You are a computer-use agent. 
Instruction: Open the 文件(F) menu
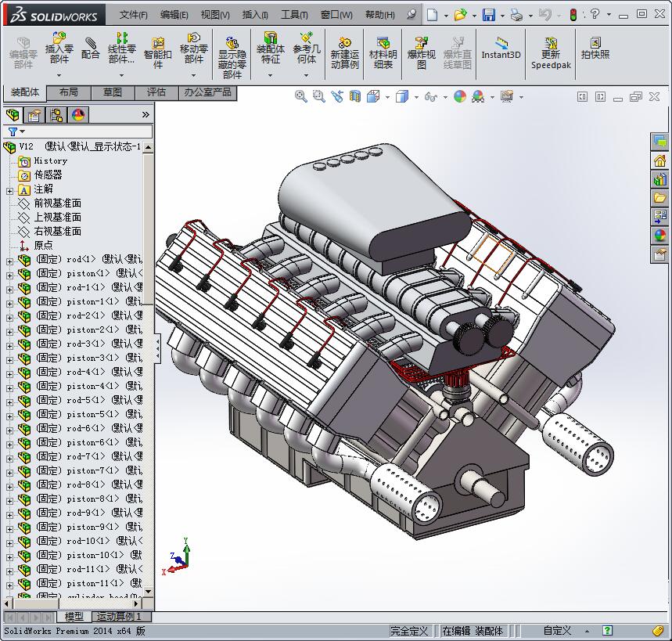tap(133, 15)
